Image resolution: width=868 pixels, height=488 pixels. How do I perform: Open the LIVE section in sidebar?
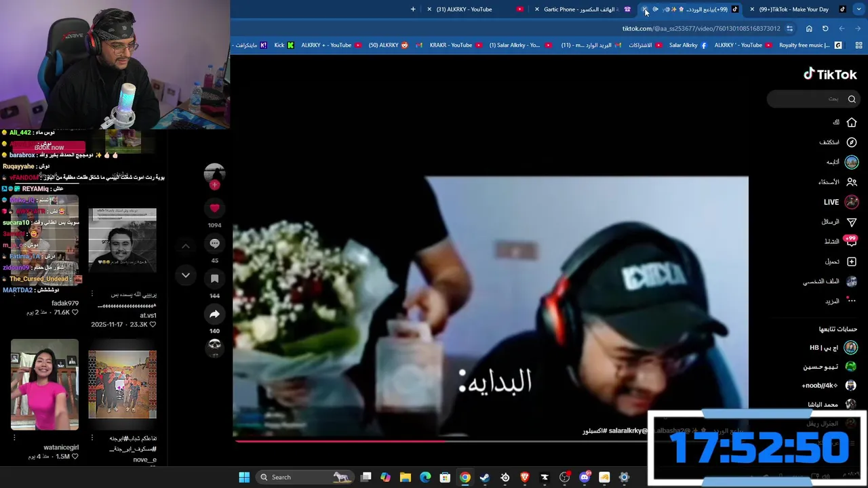[x=841, y=202]
